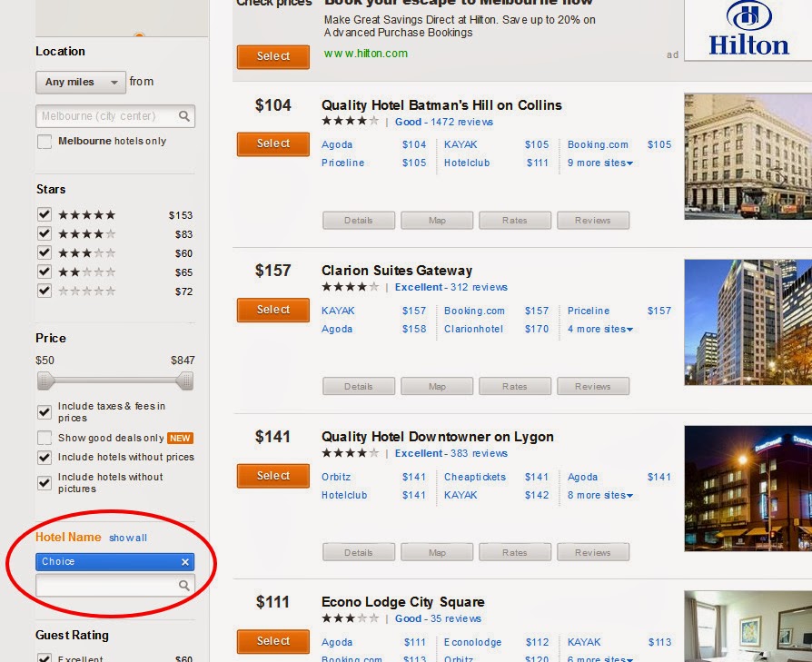Image resolution: width=812 pixels, height=662 pixels.
Task: Click the Hilton logo ad image
Action: click(x=748, y=30)
